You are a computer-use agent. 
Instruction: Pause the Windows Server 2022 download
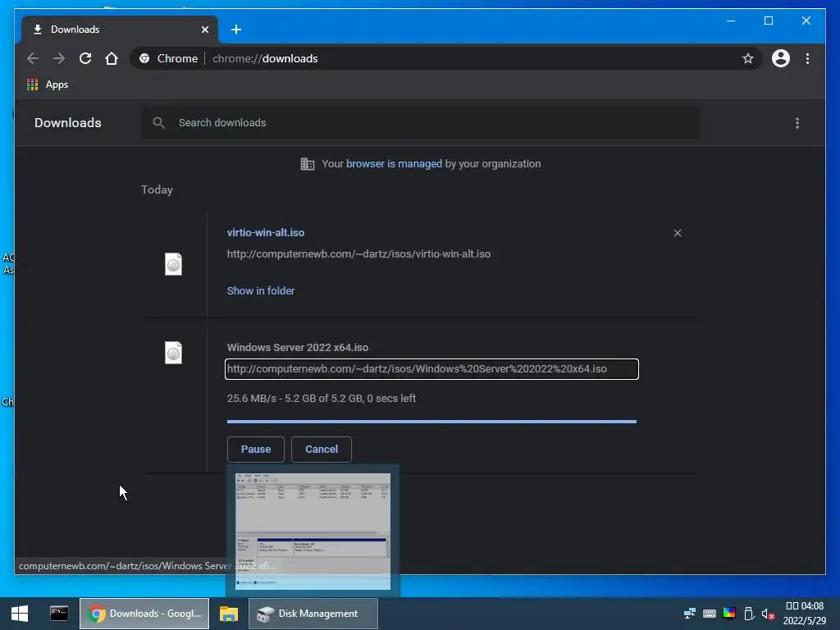click(x=256, y=450)
